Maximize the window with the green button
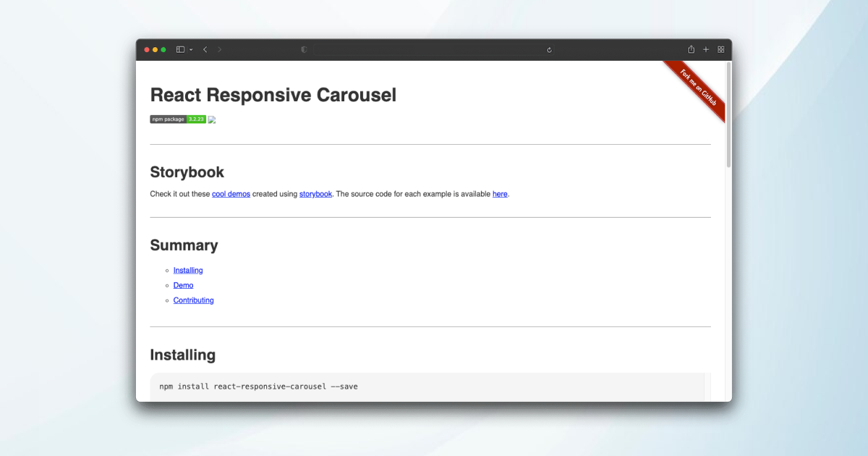868x456 pixels. pyautogui.click(x=163, y=50)
